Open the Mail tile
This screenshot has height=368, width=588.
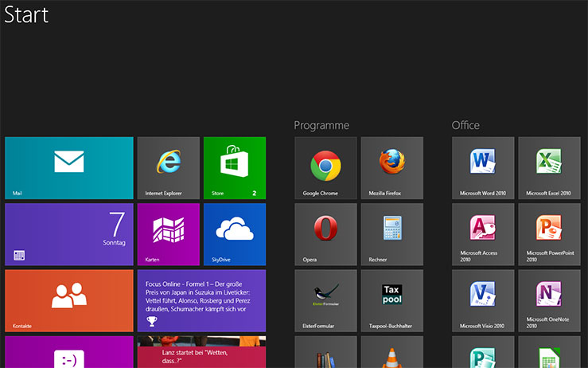(x=69, y=168)
